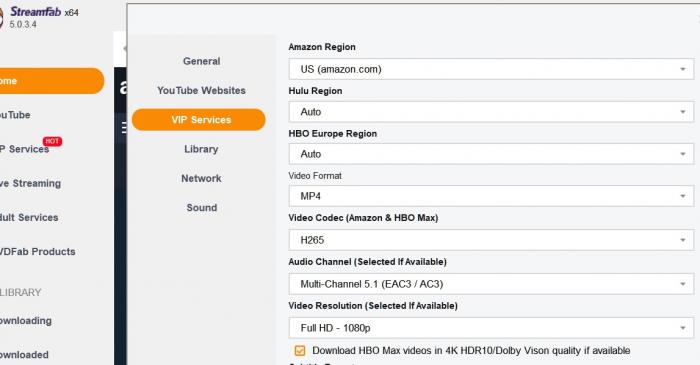Select the VIP Services settings tab
Viewport: 700px width, 365px height.
[199, 120]
